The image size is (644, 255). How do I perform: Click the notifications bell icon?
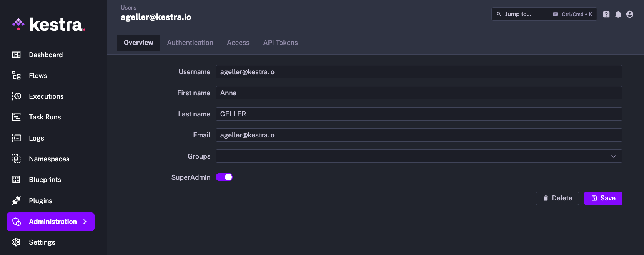pyautogui.click(x=618, y=14)
